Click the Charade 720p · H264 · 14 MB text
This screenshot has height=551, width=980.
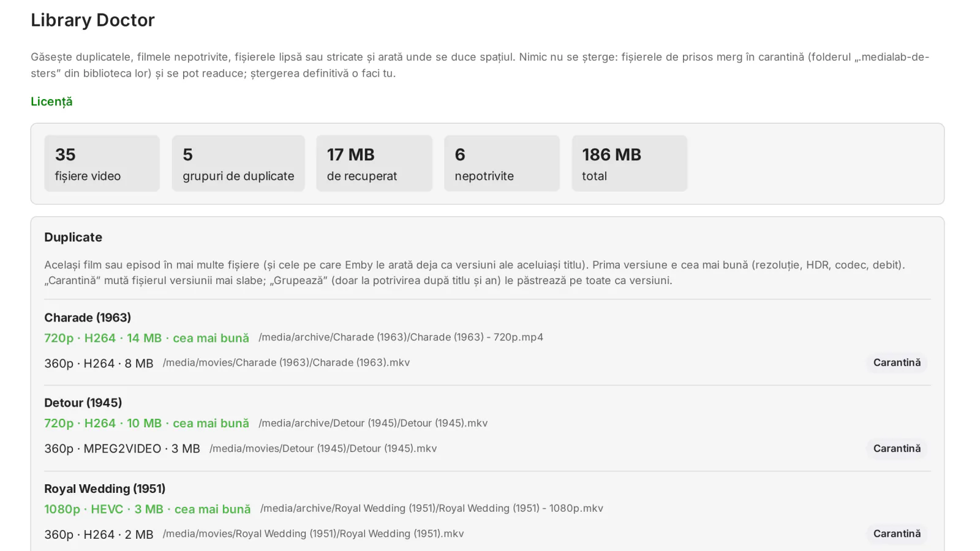click(146, 338)
